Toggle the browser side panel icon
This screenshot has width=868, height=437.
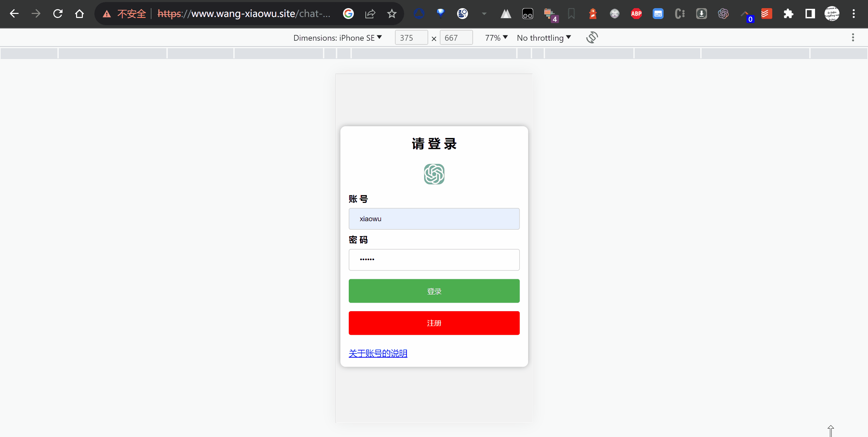(x=810, y=14)
